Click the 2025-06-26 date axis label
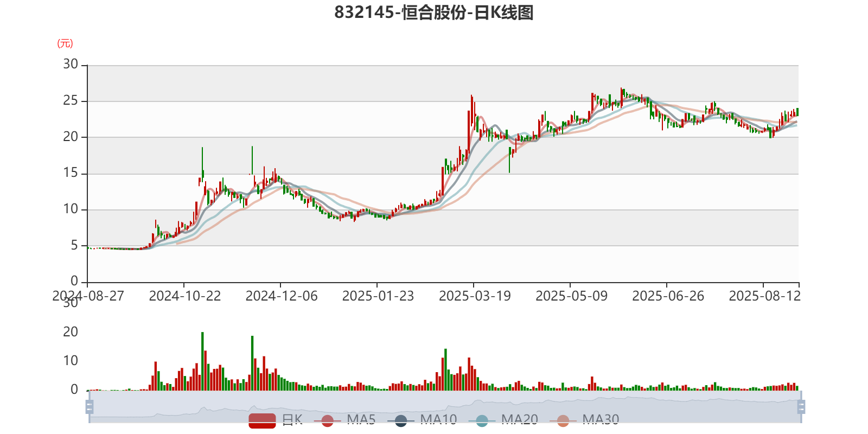This screenshot has height=434, width=868. 668,296
